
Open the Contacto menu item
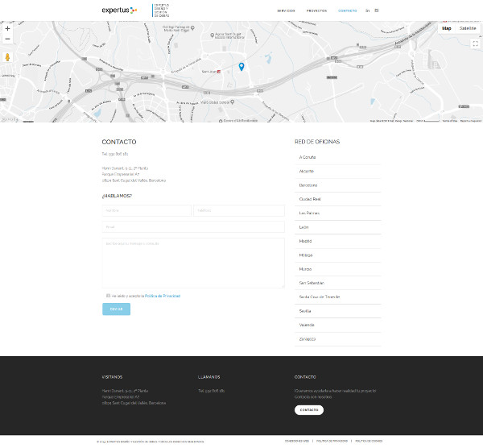coord(347,10)
